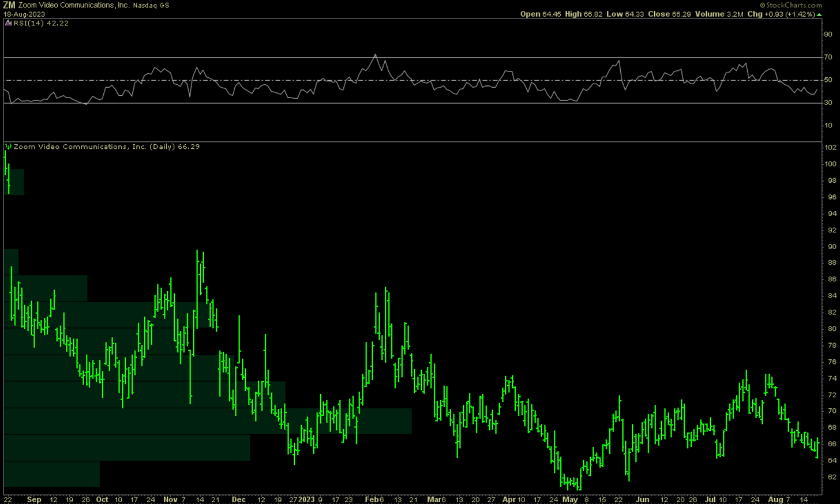Viewport: 840px width, 504px height.
Task: Click the Nov label on date axis
Action: pyautogui.click(x=170, y=499)
